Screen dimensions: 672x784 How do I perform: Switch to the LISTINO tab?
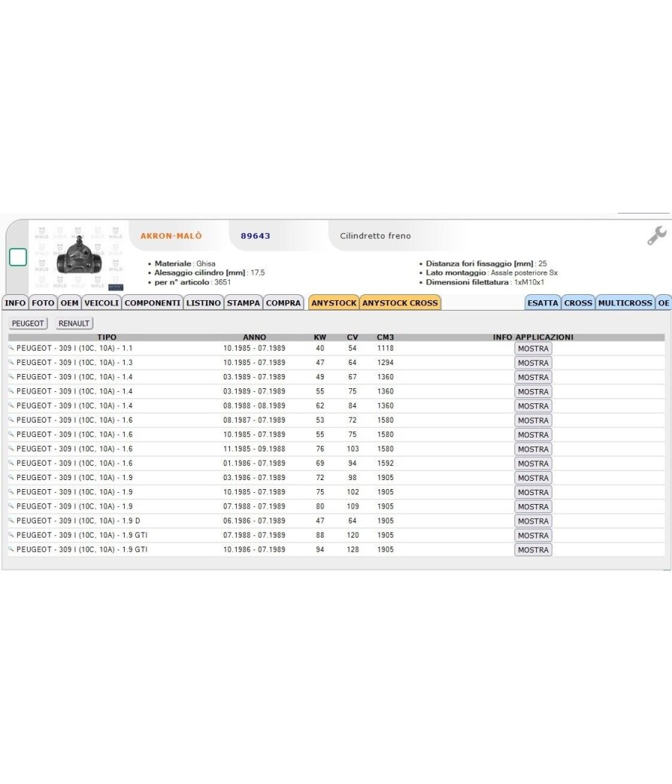204,302
